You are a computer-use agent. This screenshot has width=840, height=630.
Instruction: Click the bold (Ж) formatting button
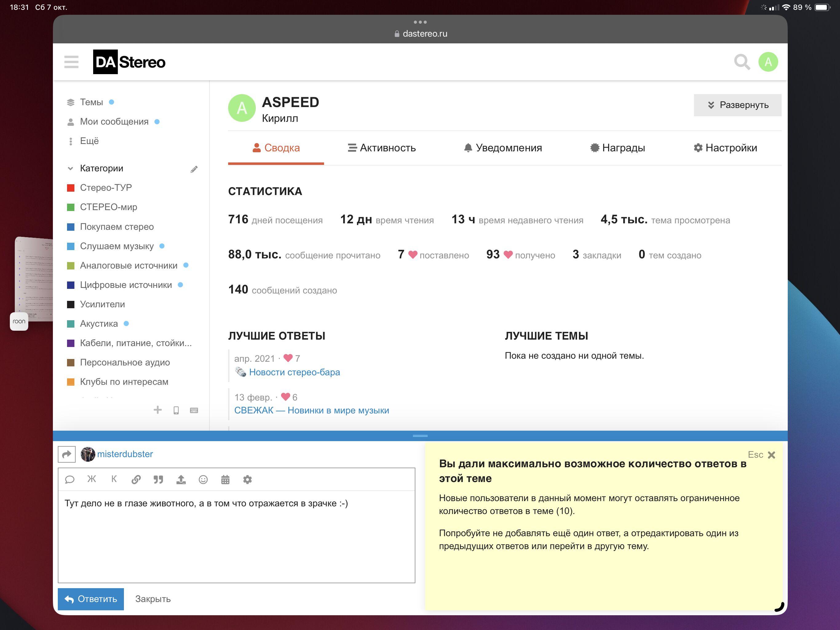click(x=92, y=479)
